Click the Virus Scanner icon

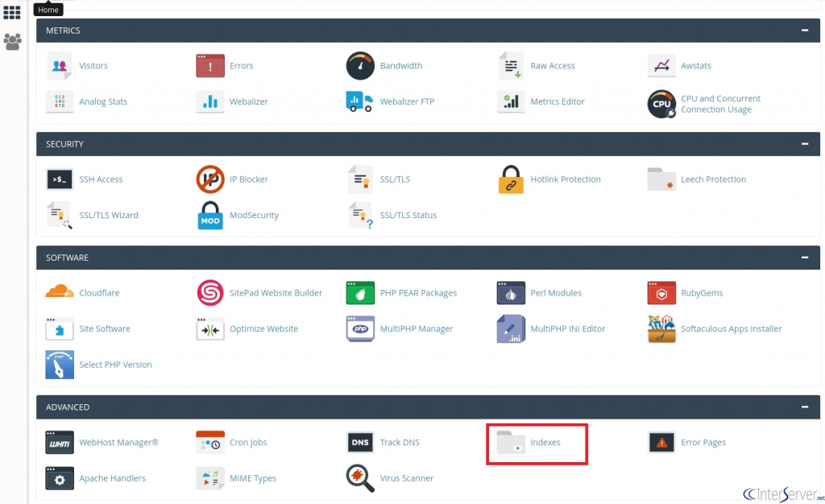[360, 478]
